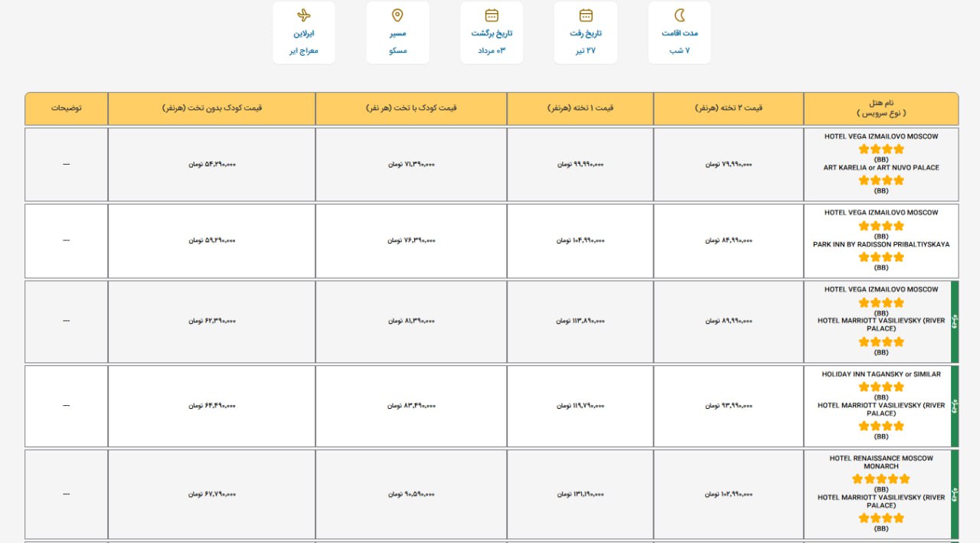980x543 pixels.
Task: Click the PARK INN BY RADISSON PRIBALTIYSKAYA hotel name
Action: pos(881,244)
